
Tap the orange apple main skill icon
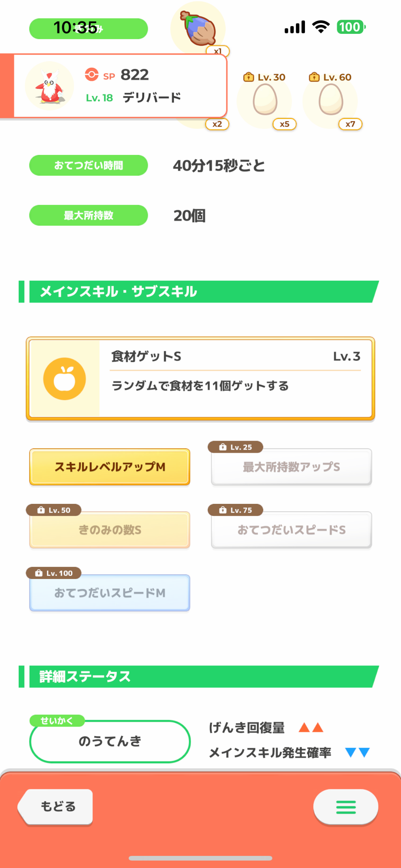[64, 379]
